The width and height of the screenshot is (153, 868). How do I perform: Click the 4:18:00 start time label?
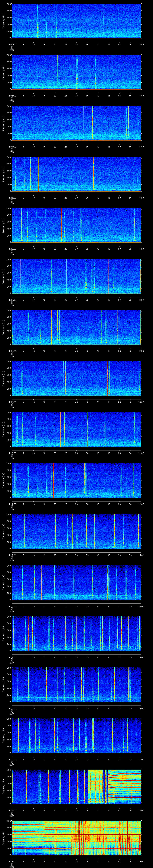(12, 861)
